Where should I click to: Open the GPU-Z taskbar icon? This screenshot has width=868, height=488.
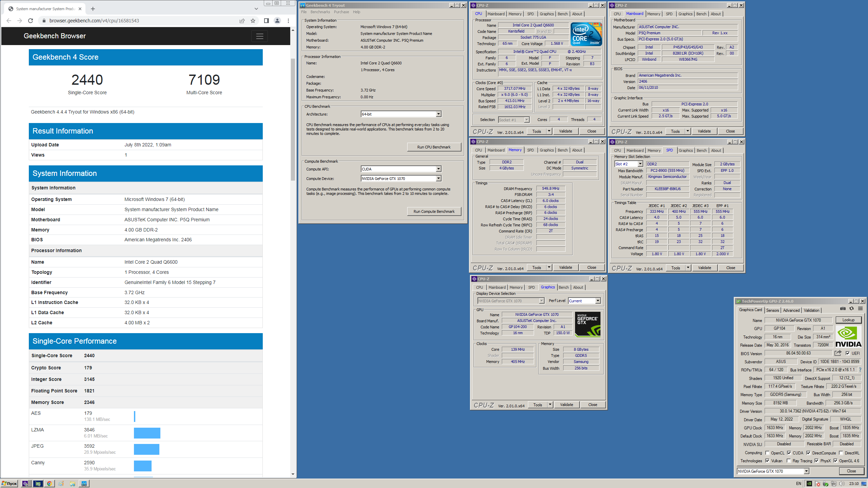coord(37,484)
